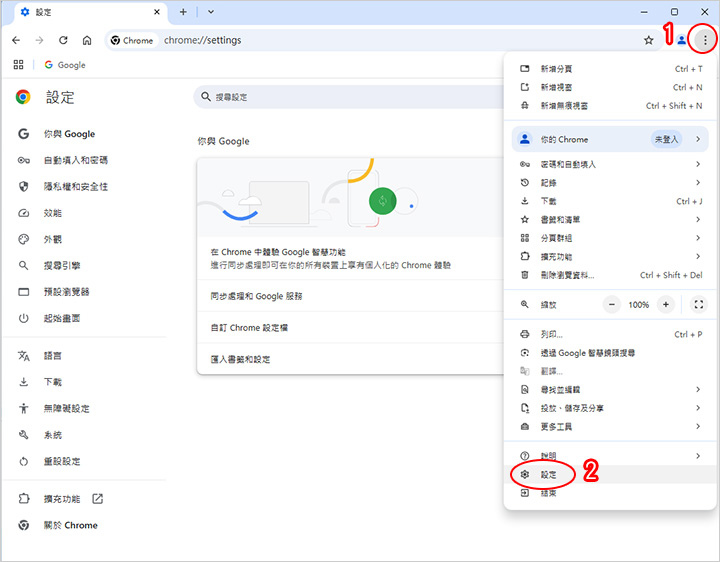Select 新增分頁 in Chrome menu
This screenshot has width=720, height=562.
tap(610, 69)
